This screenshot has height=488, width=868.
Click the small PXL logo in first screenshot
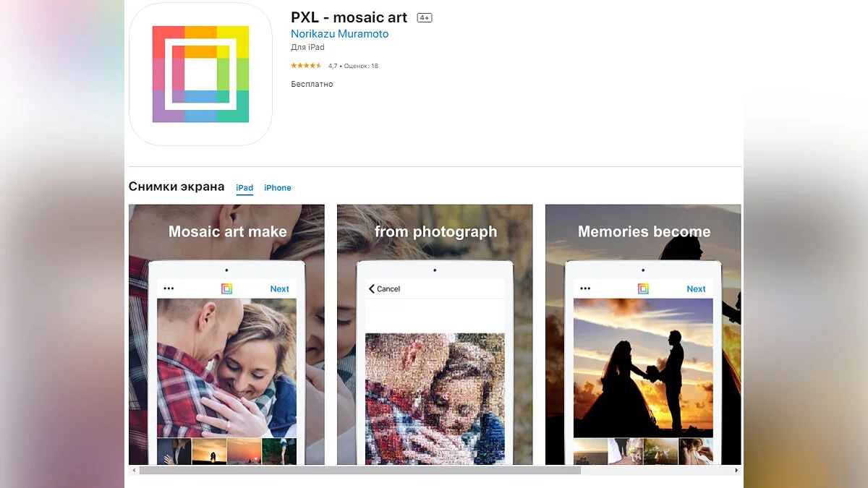pyautogui.click(x=226, y=288)
